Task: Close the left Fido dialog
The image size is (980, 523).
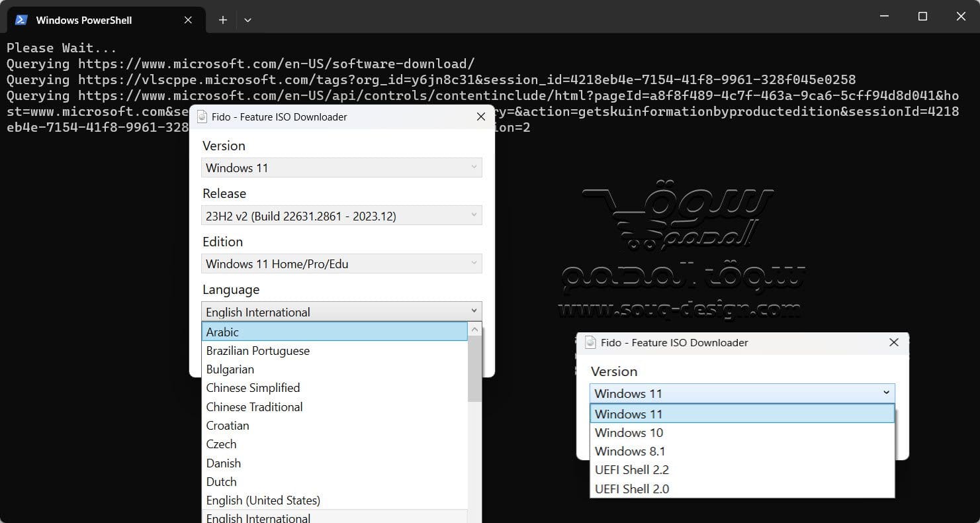Action: (481, 117)
